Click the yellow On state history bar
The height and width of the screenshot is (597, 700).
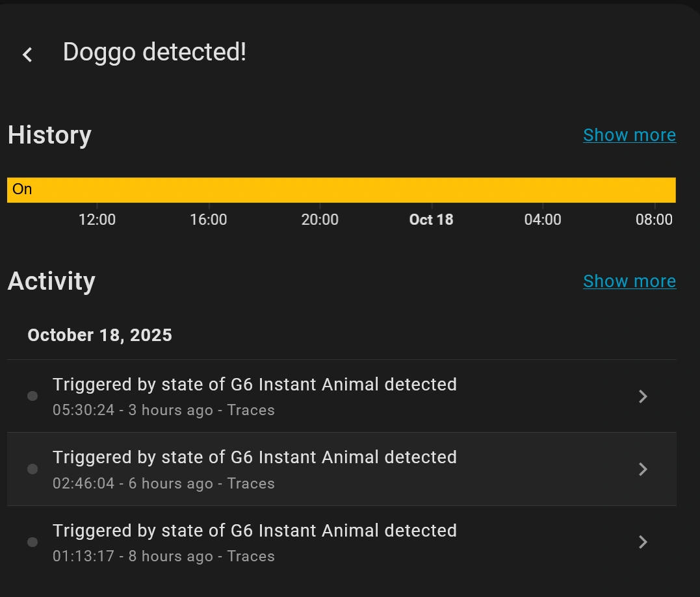pyautogui.click(x=341, y=190)
